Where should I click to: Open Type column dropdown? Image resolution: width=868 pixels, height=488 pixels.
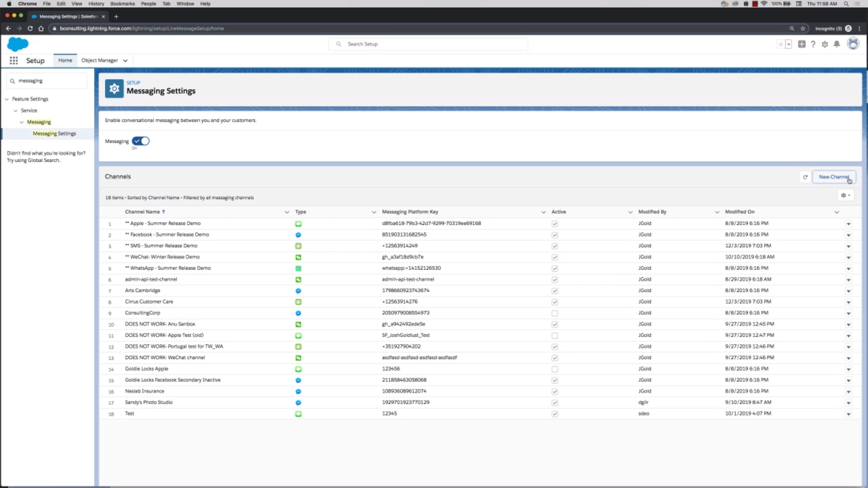pos(374,212)
